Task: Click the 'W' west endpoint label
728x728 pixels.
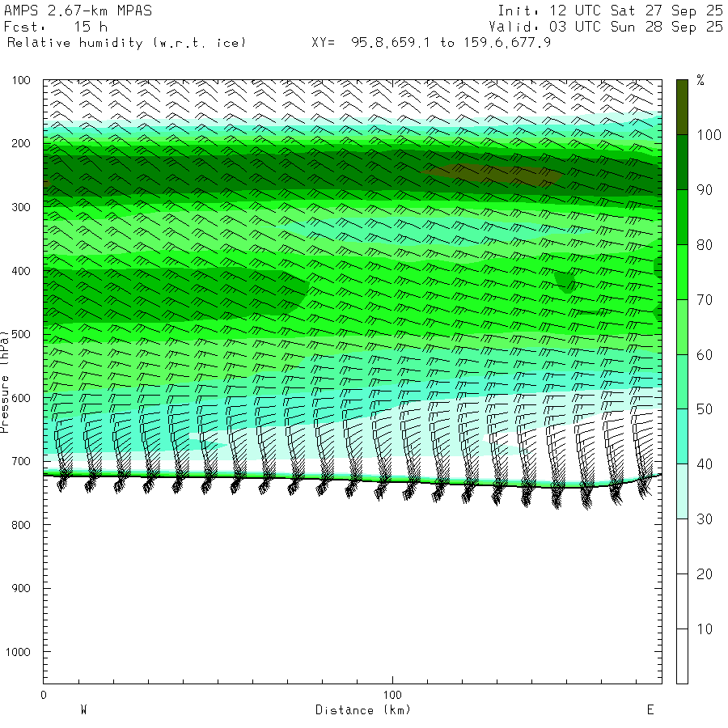Action: (84, 710)
